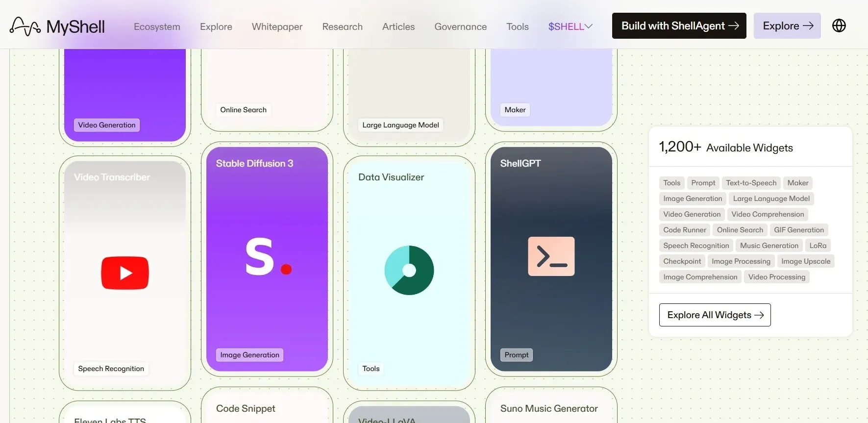868x423 pixels.
Task: Click the YouTube play icon on Video Transcriber
Action: click(x=125, y=273)
